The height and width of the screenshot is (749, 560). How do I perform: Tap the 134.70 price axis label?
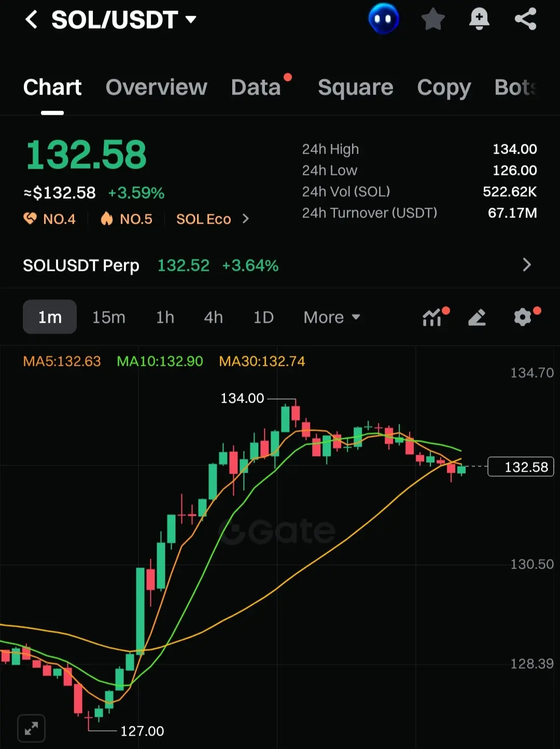[532, 372]
